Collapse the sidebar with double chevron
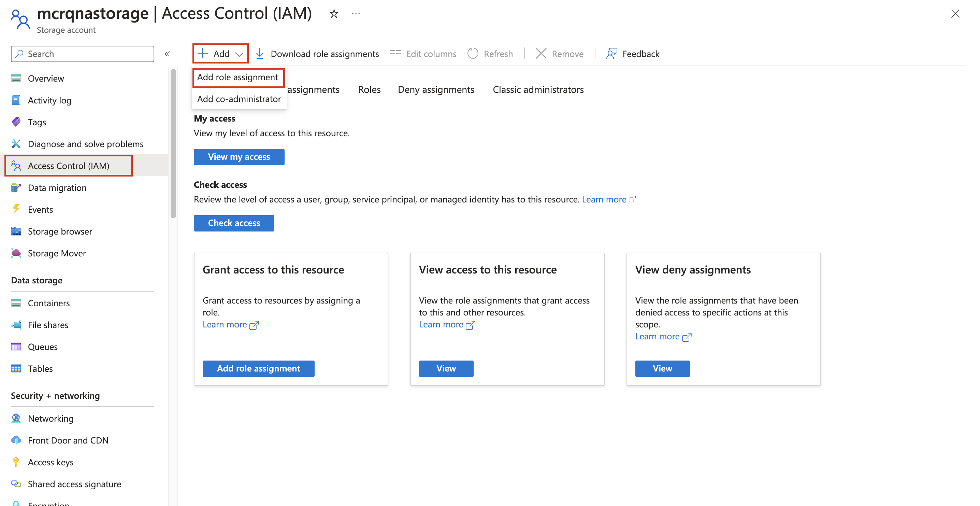980x506 pixels. pos(167,54)
